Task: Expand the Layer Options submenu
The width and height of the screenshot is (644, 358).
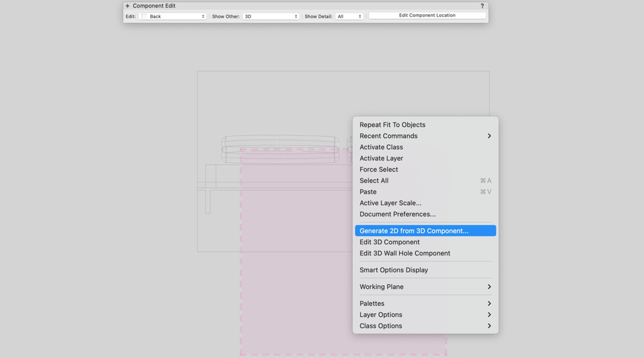Action: coord(425,315)
